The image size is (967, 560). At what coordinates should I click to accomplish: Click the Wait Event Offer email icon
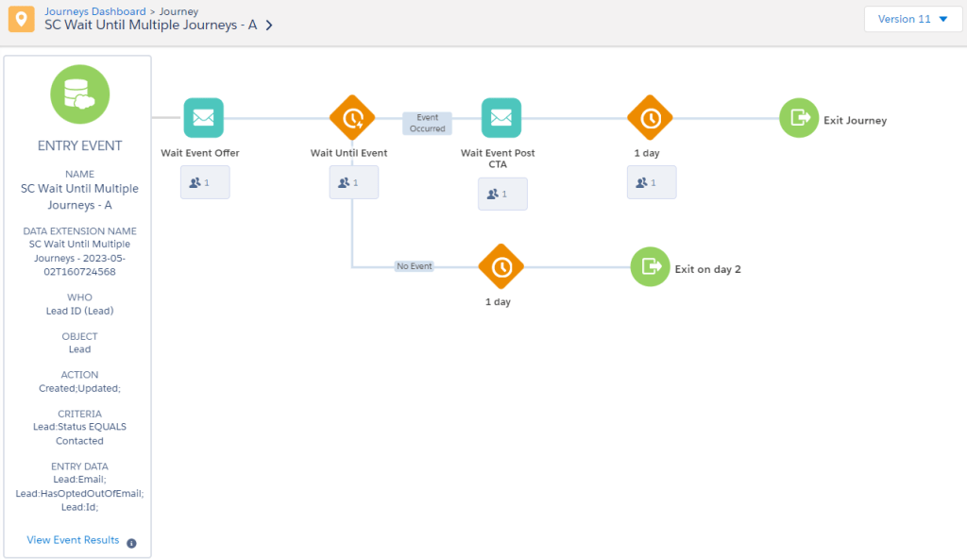pos(203,118)
